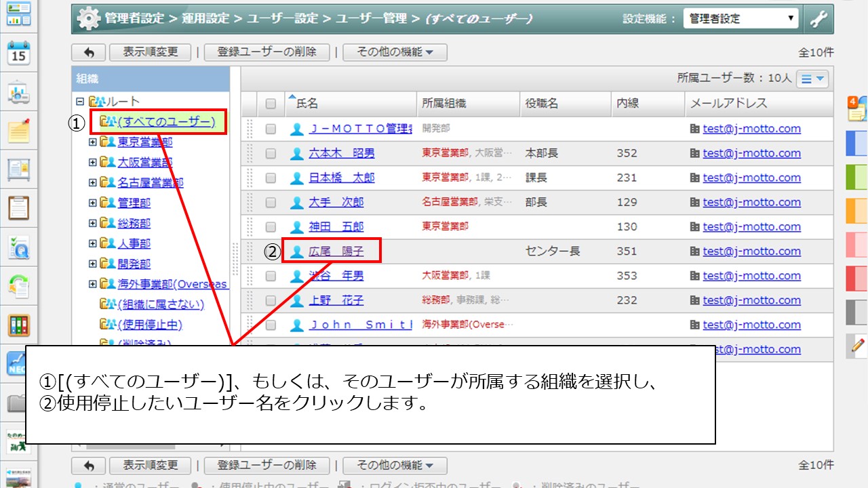Open the その他の機能 dropdown
This screenshot has width=868, height=488.
[395, 52]
